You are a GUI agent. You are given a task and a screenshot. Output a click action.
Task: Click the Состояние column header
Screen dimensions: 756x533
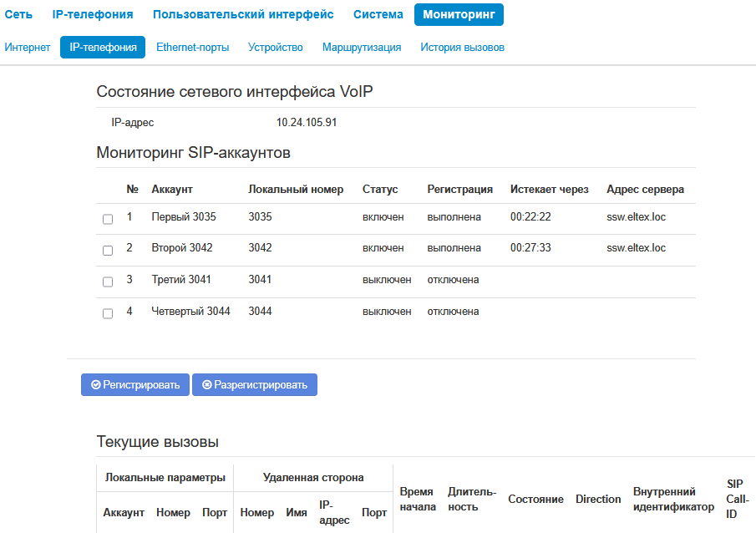[535, 500]
